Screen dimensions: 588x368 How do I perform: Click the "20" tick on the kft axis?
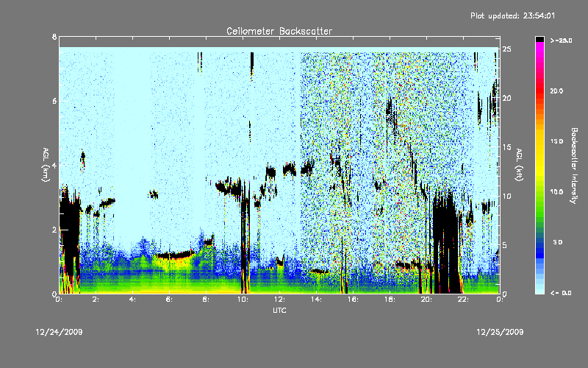(506, 98)
